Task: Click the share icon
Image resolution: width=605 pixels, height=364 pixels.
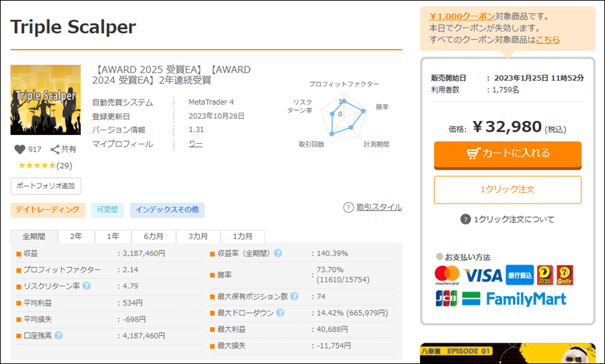Action: click(55, 150)
